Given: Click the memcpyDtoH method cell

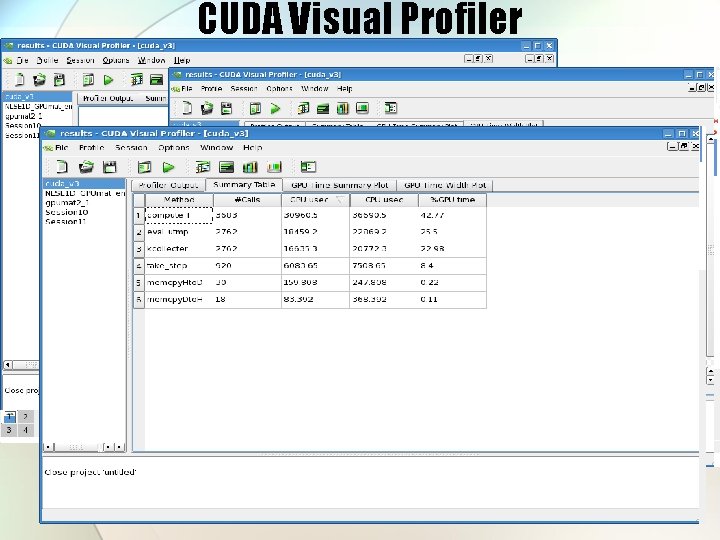Looking at the screenshot, I should [179, 299].
